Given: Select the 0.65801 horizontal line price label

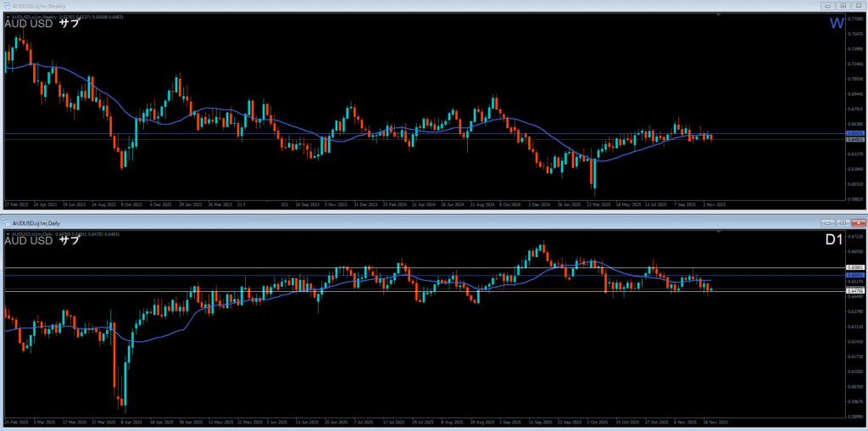Looking at the screenshot, I should 855,268.
